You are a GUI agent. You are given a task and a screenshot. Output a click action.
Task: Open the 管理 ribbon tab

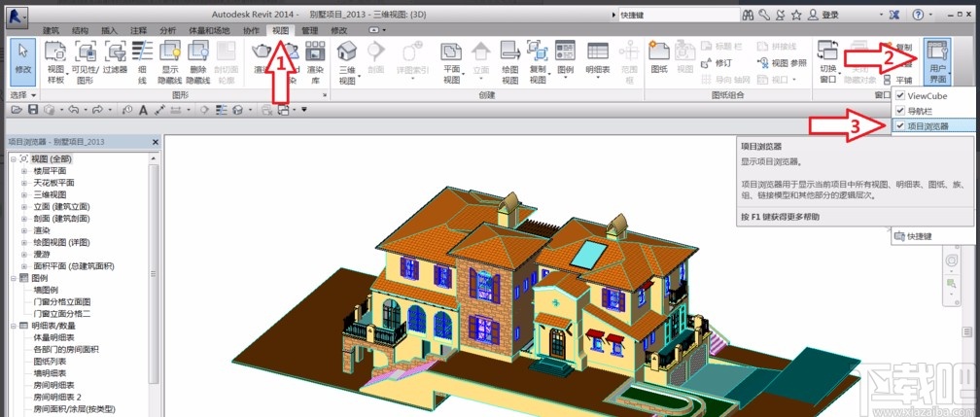(x=309, y=30)
